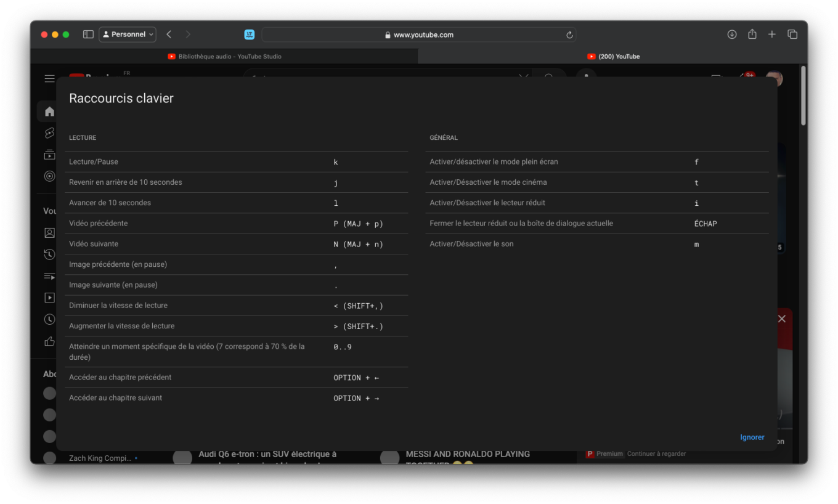Click Accéder au chapitre précédent
The width and height of the screenshot is (838, 504).
coord(237,378)
